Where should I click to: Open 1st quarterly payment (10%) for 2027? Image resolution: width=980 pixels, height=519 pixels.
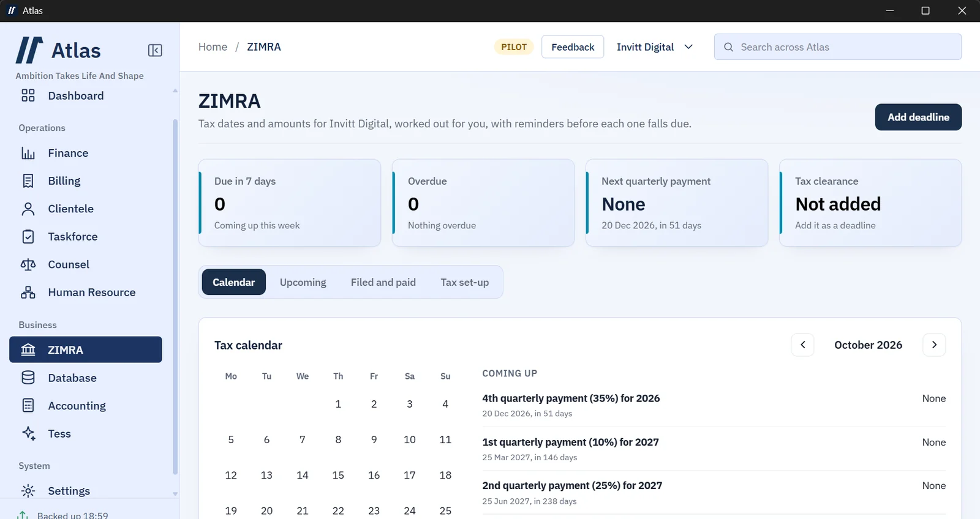714,449
